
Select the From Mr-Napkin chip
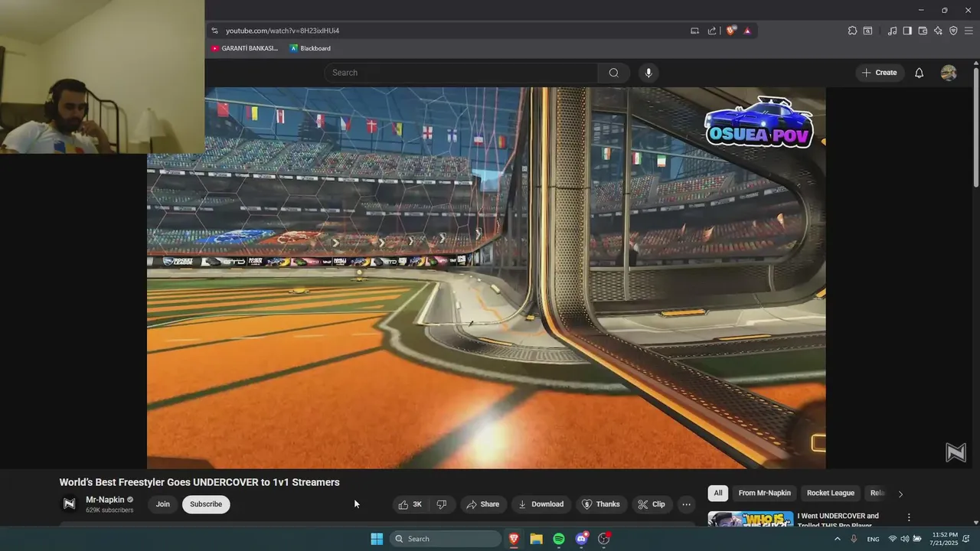point(764,494)
